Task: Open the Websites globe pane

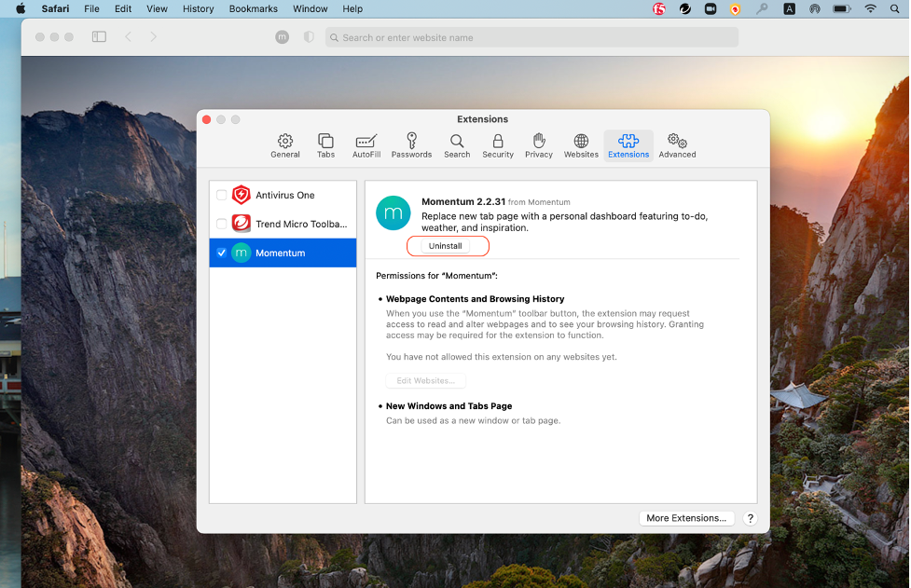Action: [x=581, y=145]
